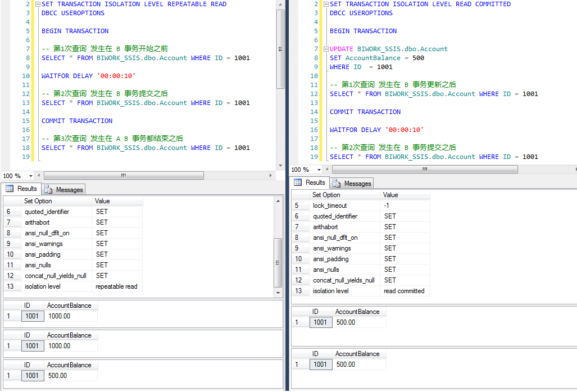
Task: Select 'repeatable read' value cell
Action: point(117,286)
